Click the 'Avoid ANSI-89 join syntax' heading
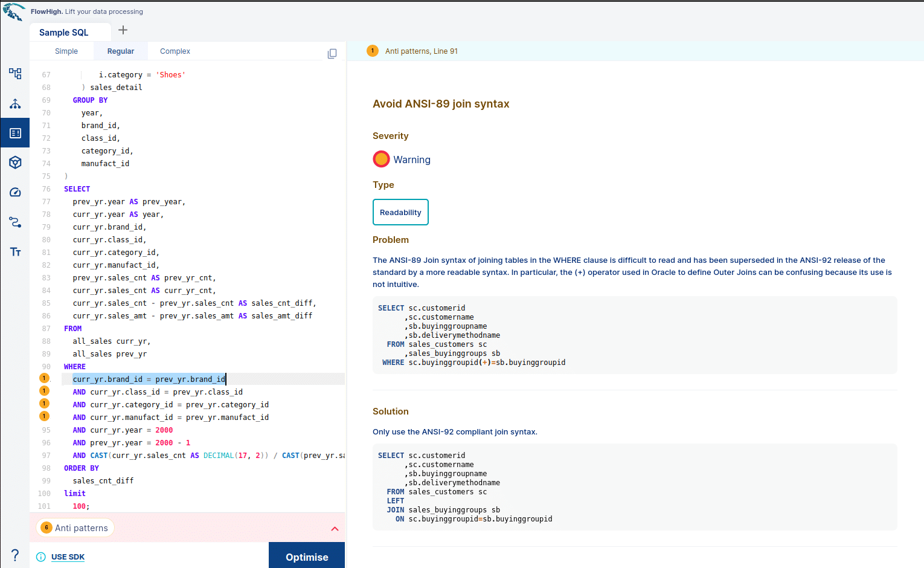This screenshot has height=568, width=924. [x=441, y=104]
